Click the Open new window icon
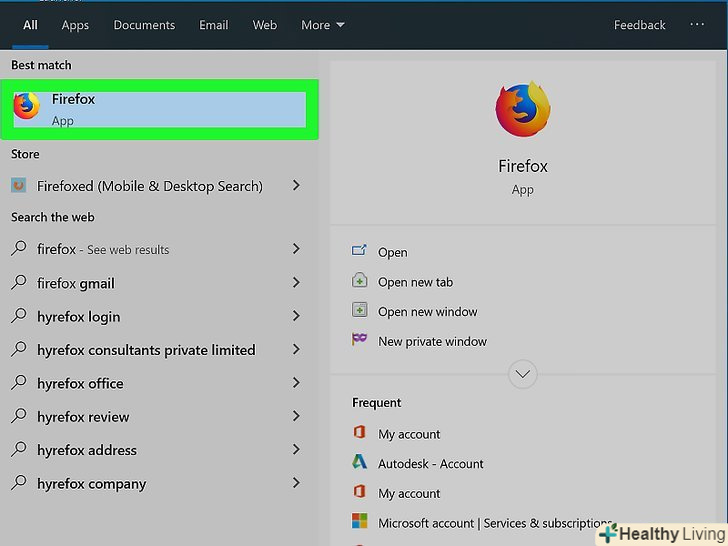728x546 pixels. [x=360, y=311]
